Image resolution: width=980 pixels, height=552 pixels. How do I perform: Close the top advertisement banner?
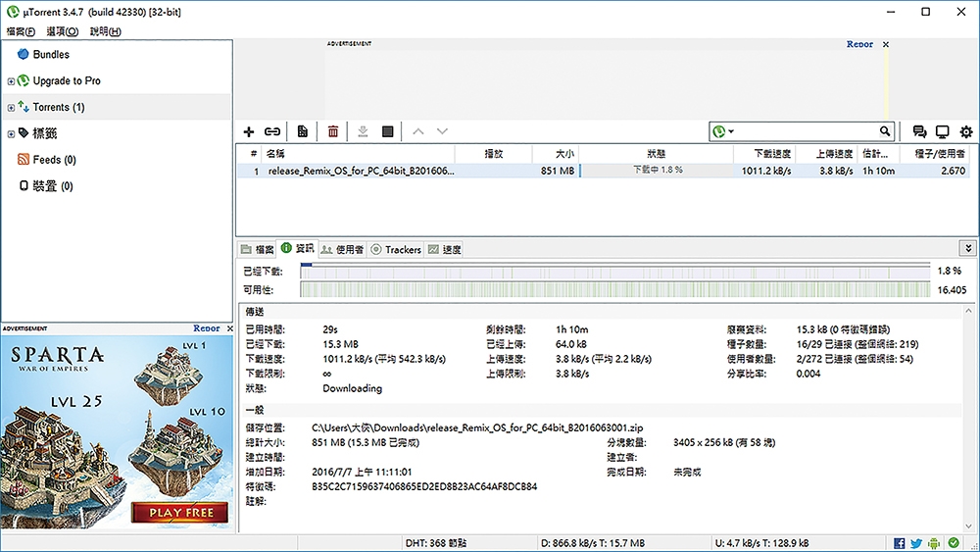886,44
